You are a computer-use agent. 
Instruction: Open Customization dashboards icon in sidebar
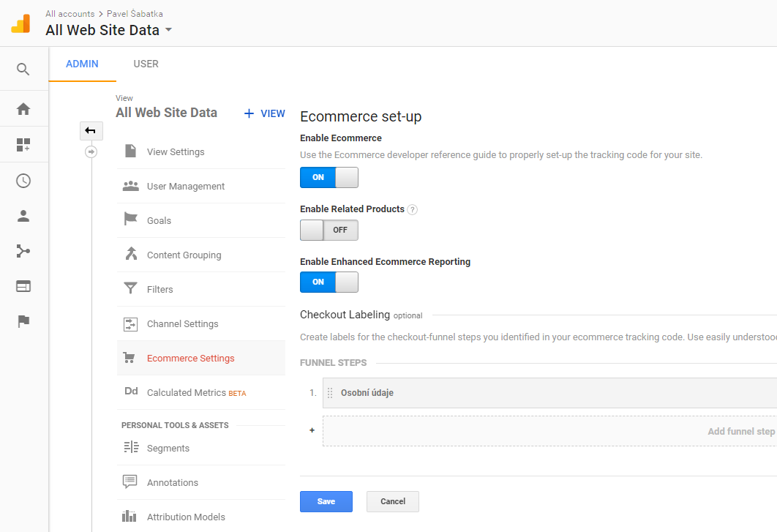23,145
